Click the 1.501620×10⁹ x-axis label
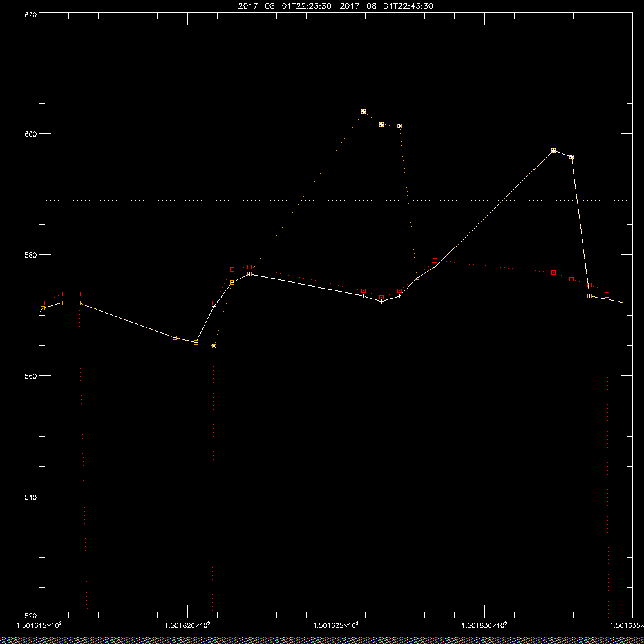This screenshot has width=644, height=644. (187, 625)
